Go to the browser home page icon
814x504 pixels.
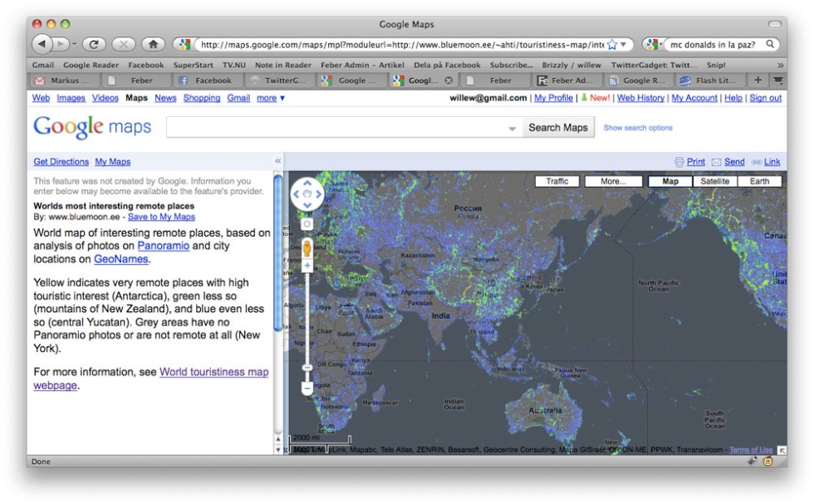[x=152, y=44]
